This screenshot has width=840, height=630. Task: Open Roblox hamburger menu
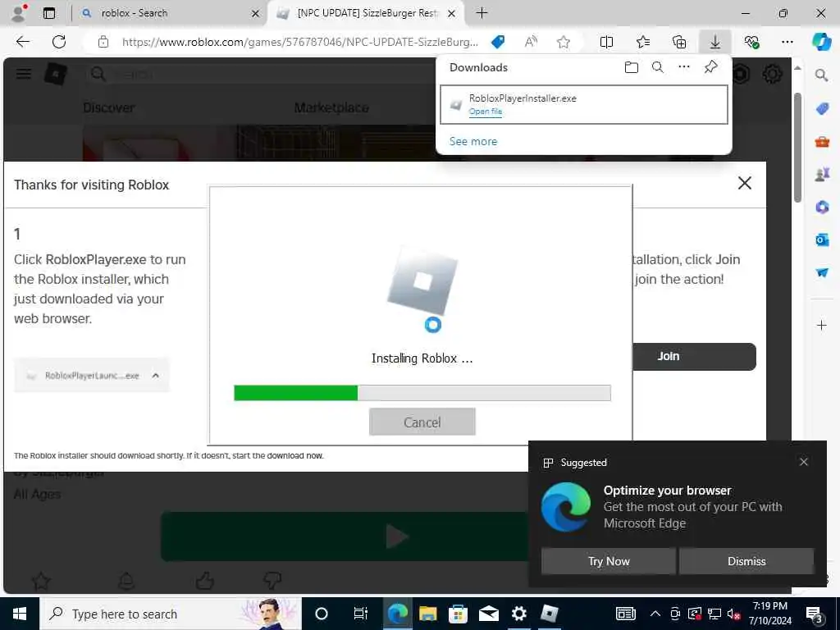tap(24, 73)
